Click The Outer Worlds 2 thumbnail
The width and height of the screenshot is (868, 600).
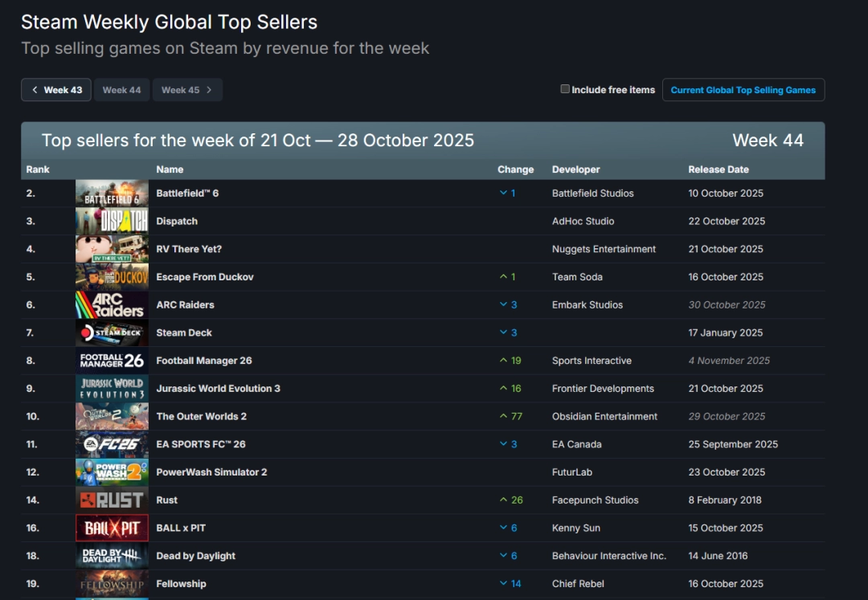pos(112,416)
